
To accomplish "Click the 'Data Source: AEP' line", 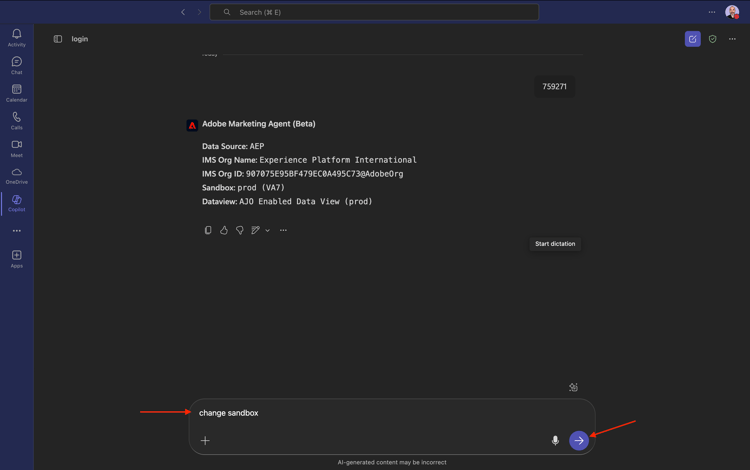I will [233, 146].
